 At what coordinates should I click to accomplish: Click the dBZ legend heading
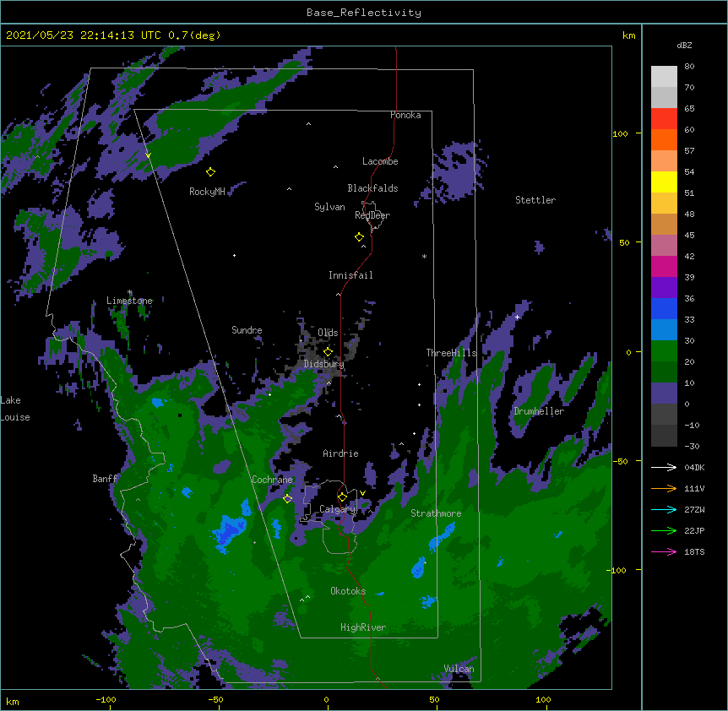pyautogui.click(x=684, y=46)
